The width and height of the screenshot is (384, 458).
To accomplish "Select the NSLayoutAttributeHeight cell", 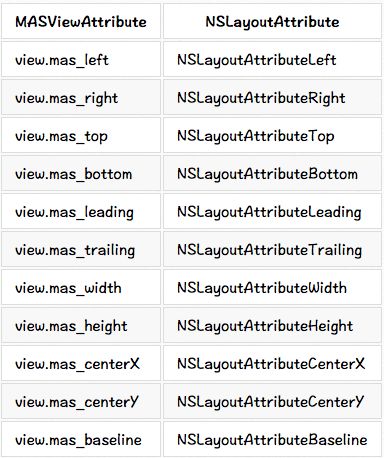I will [x=272, y=326].
